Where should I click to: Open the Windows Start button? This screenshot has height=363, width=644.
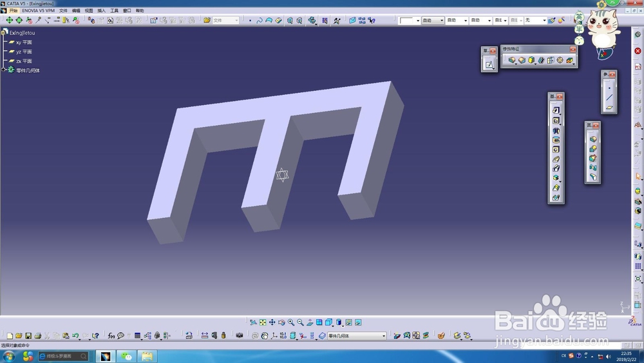(9, 356)
